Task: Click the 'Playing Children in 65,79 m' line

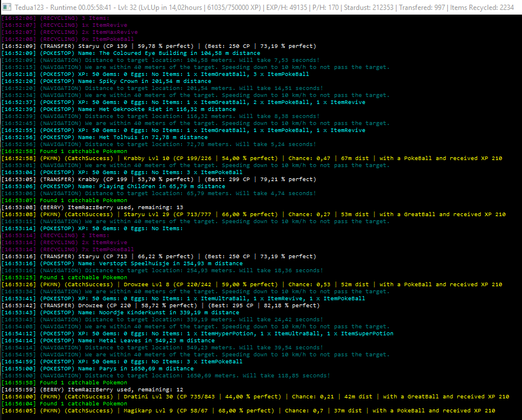Action: click(113, 186)
